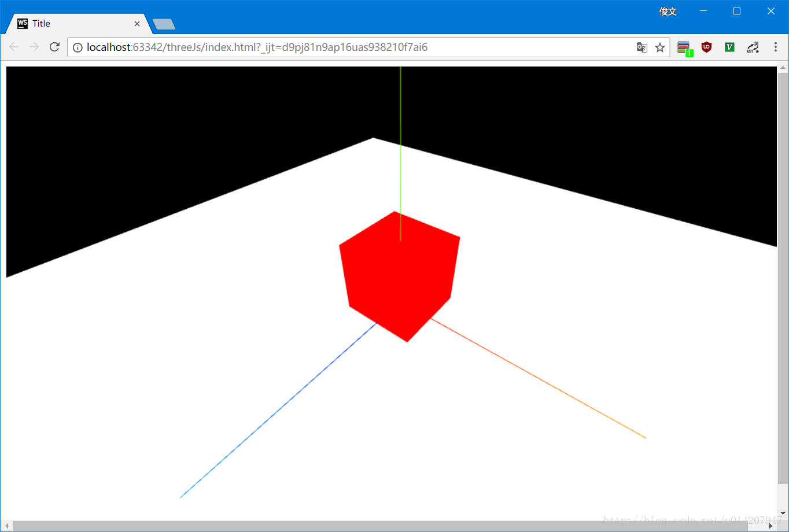The width and height of the screenshot is (789, 532).
Task: Close the Title tab
Action: click(x=137, y=24)
